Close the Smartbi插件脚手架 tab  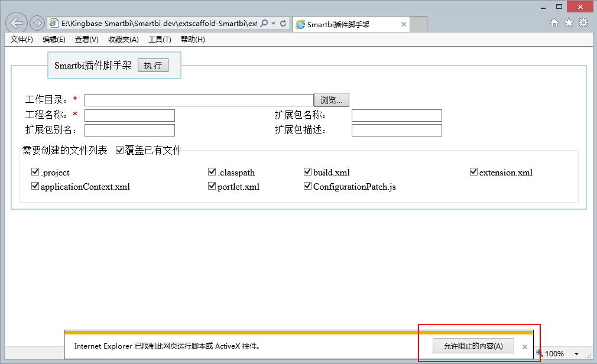point(404,24)
